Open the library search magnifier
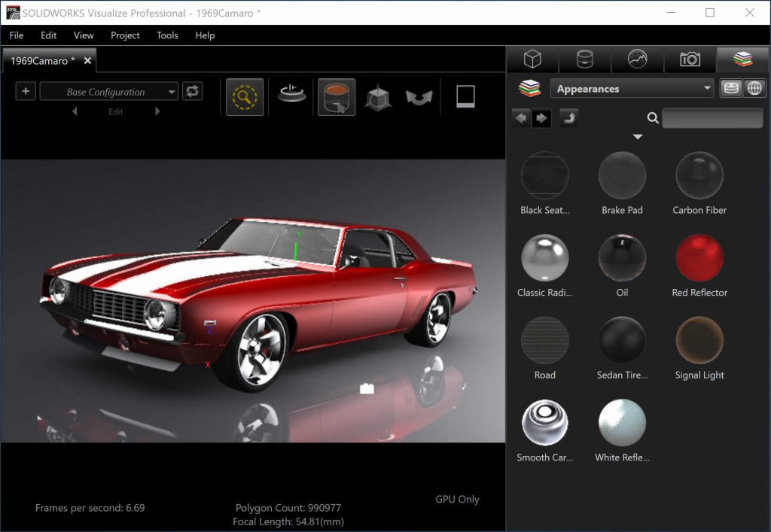Image resolution: width=771 pixels, height=532 pixels. pyautogui.click(x=652, y=118)
